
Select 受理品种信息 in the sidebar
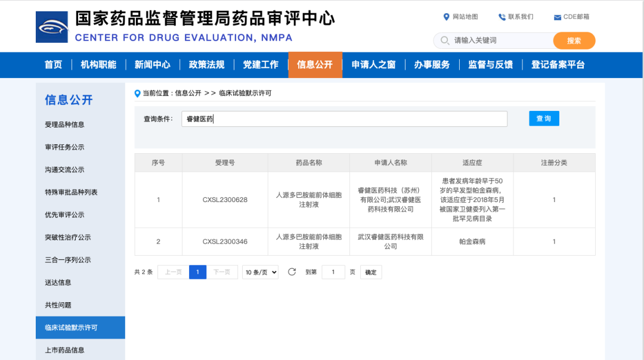64,125
